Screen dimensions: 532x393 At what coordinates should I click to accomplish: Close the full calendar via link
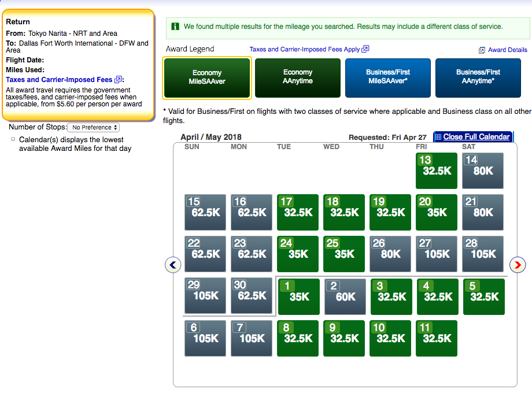pos(476,137)
